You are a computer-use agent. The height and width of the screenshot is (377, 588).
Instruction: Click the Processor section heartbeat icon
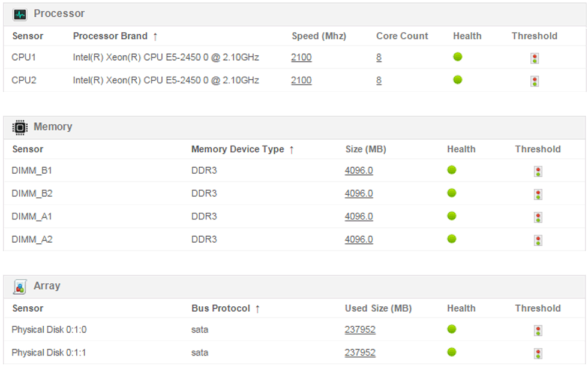[x=20, y=14]
